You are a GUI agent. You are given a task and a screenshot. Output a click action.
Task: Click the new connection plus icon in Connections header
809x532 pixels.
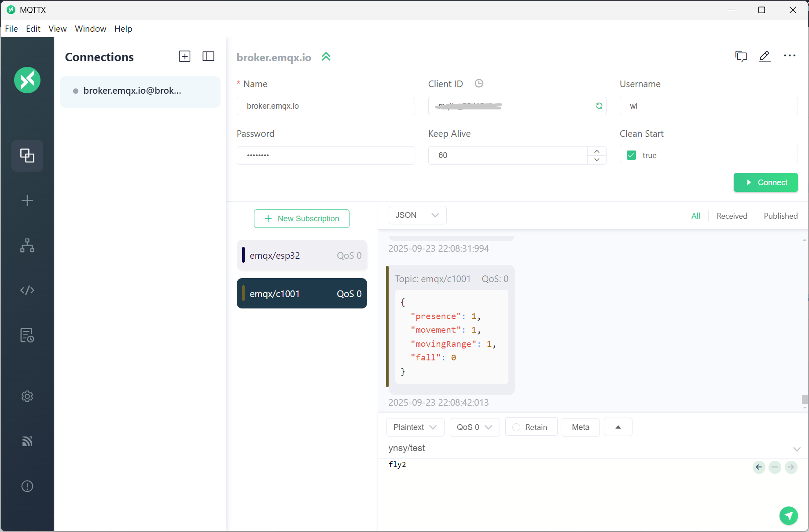coord(184,56)
